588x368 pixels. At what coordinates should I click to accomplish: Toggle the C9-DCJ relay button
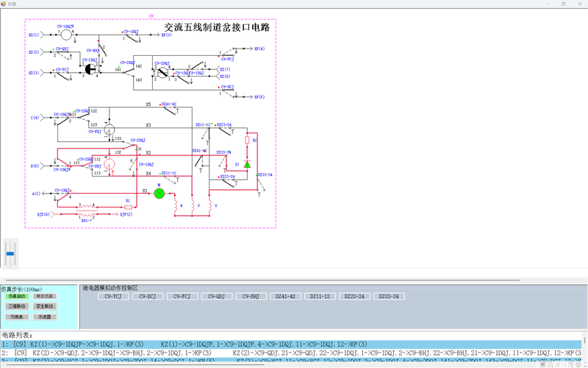pos(148,297)
